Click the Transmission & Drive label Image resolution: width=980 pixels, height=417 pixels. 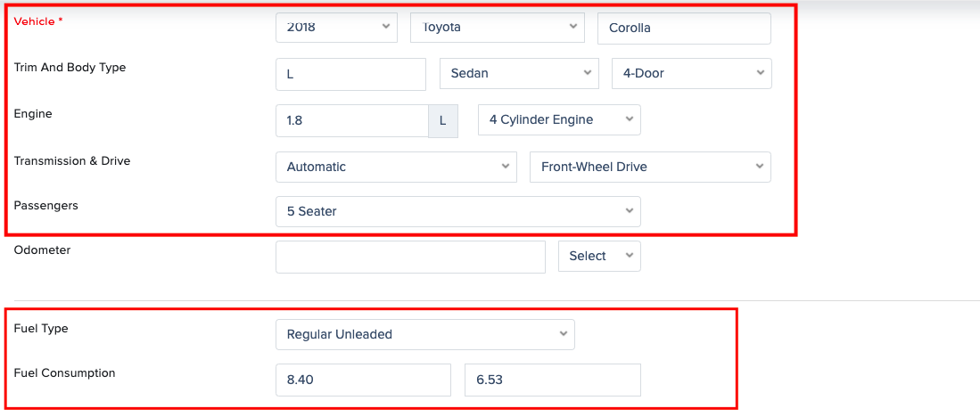point(71,161)
